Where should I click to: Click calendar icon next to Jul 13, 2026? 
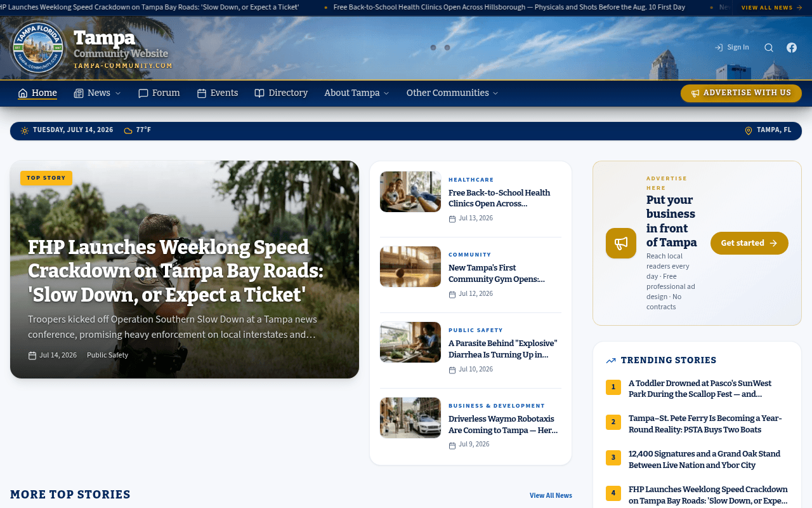(x=452, y=218)
